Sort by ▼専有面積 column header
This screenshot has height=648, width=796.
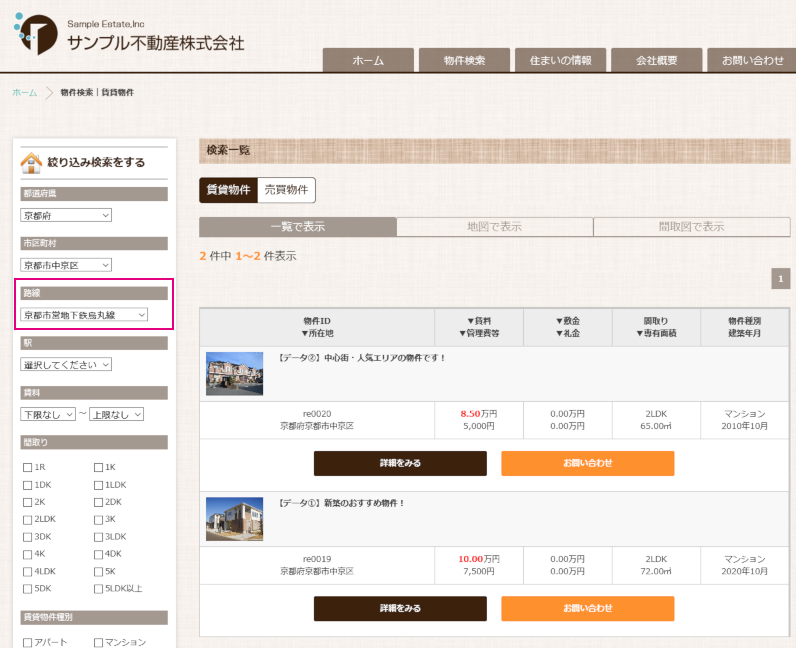(656, 333)
